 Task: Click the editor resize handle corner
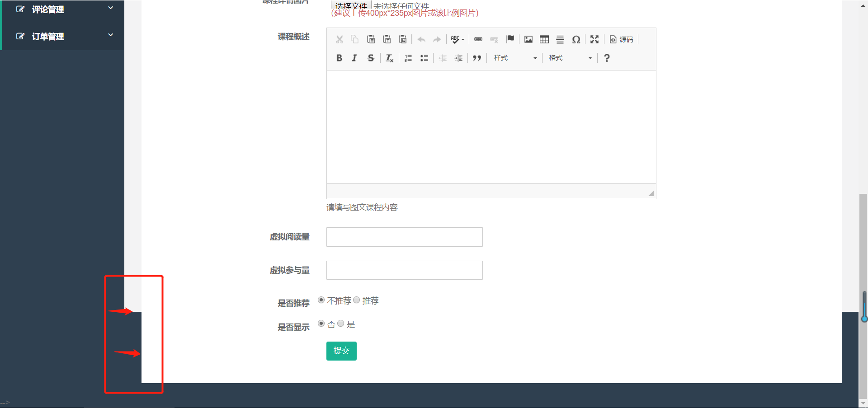point(651,193)
